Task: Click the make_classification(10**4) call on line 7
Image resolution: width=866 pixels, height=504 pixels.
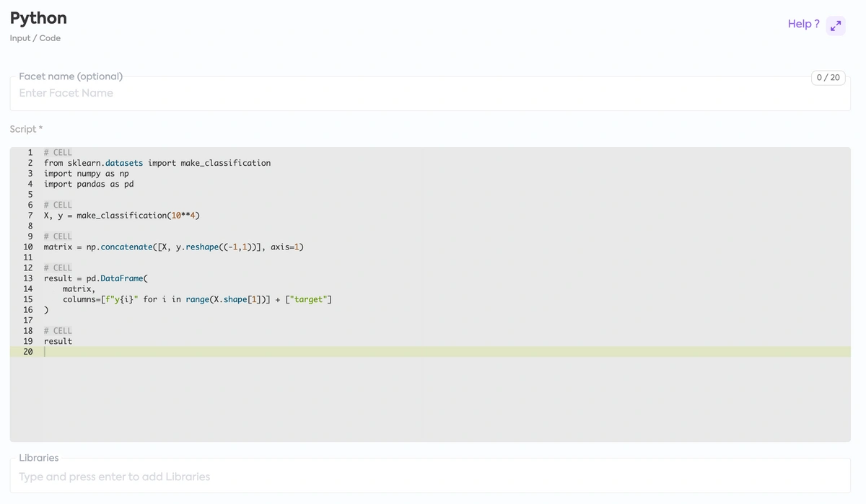Action: coord(137,216)
